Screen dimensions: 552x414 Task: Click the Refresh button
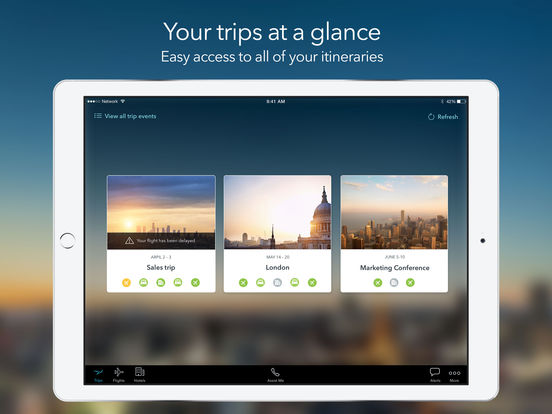click(443, 117)
